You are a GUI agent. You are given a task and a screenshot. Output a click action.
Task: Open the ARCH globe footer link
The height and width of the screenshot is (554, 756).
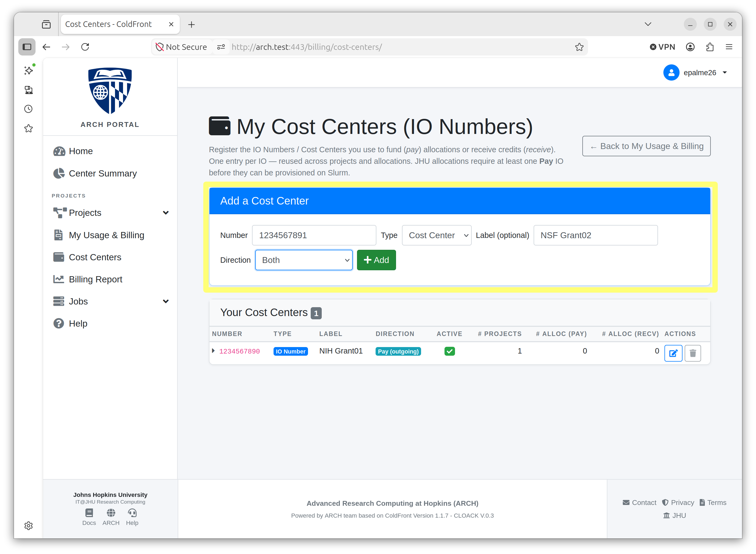point(111,517)
